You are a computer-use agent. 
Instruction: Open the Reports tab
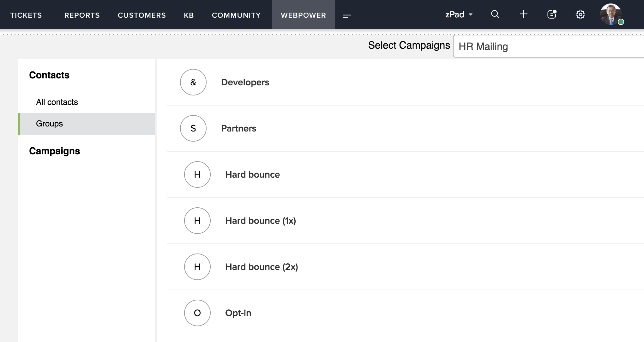click(x=82, y=15)
